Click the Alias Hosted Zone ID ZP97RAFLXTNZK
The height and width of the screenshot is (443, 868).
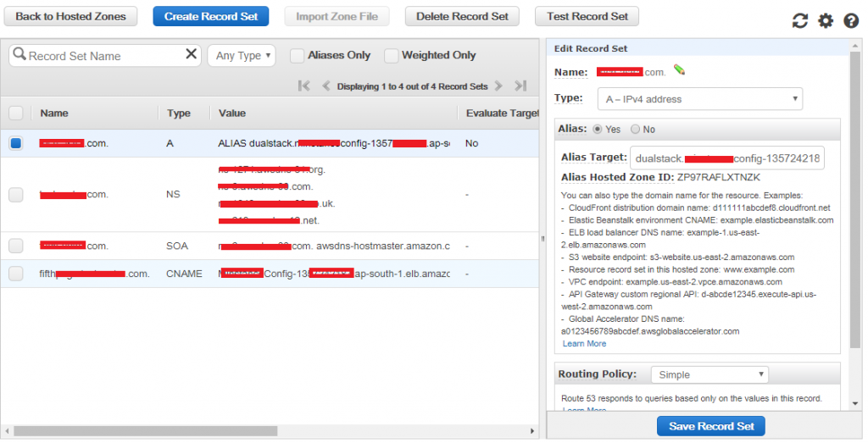(719, 177)
